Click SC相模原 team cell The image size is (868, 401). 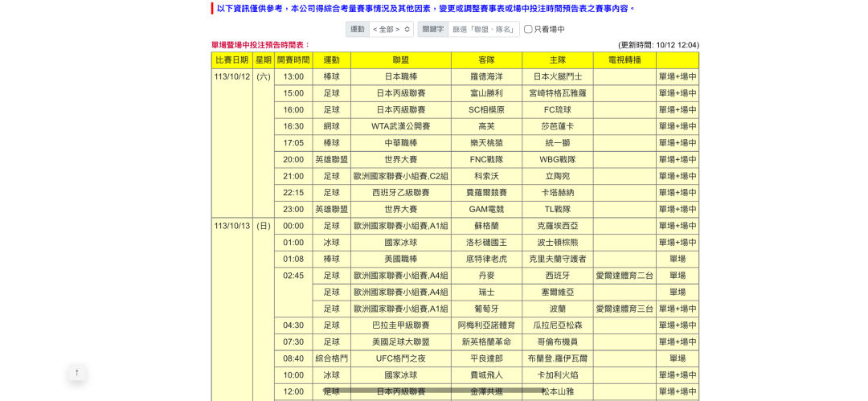point(486,109)
